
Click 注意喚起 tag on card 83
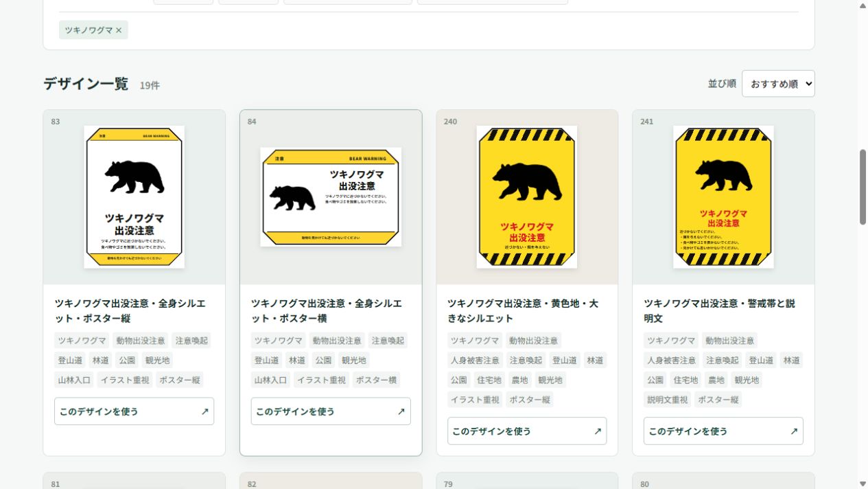191,340
